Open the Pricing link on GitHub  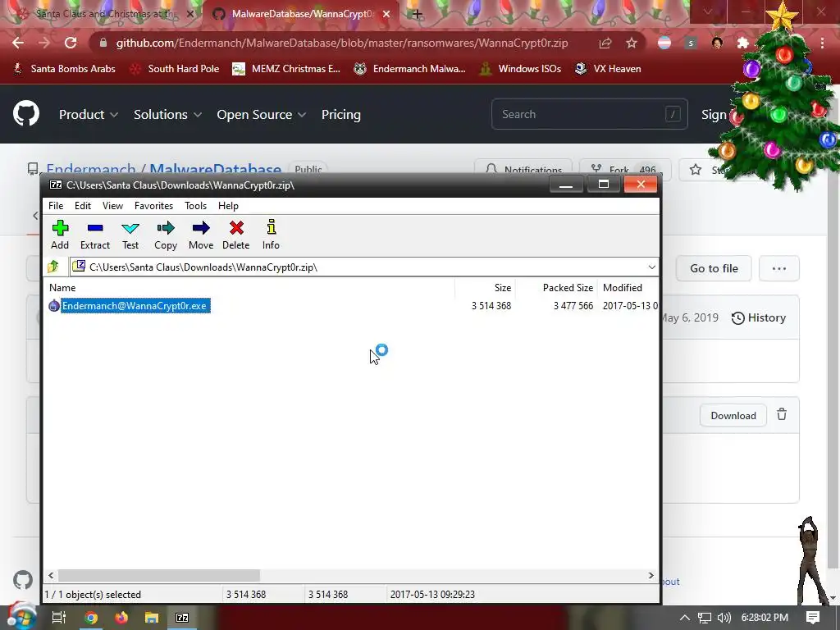tap(340, 115)
